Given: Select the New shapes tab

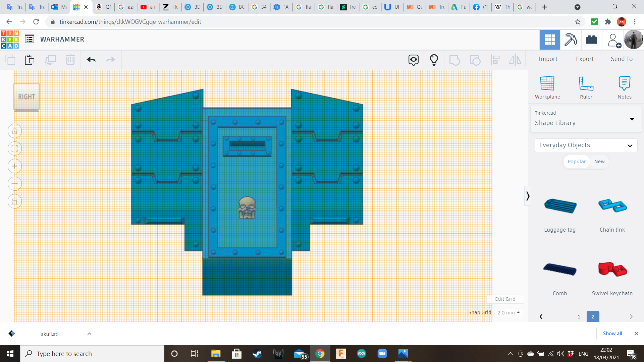Looking at the screenshot, I should [x=599, y=162].
